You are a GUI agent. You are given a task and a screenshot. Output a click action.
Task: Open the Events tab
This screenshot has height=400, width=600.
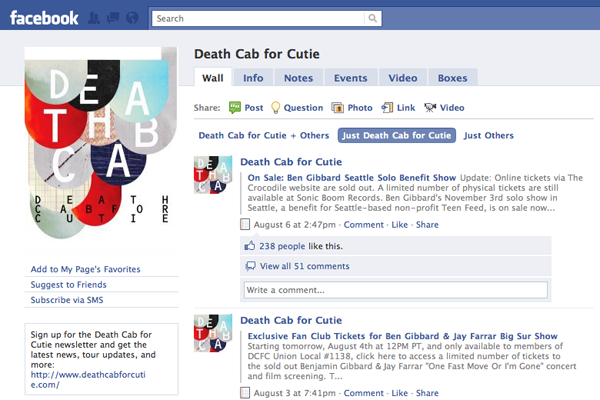click(x=350, y=77)
